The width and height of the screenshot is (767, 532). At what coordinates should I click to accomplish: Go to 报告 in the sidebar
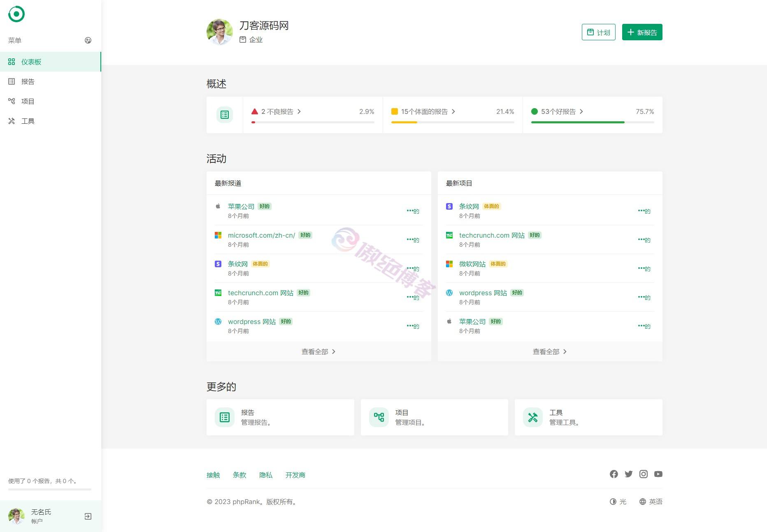[x=50, y=81]
